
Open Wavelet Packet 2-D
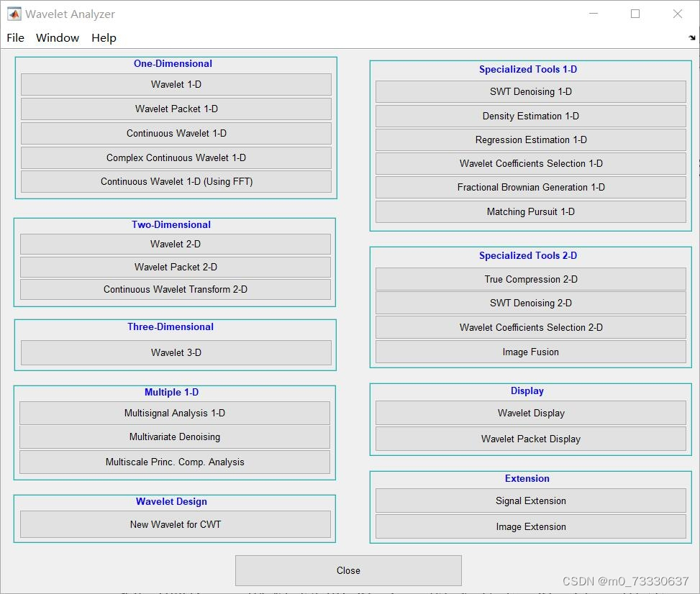[x=176, y=267]
